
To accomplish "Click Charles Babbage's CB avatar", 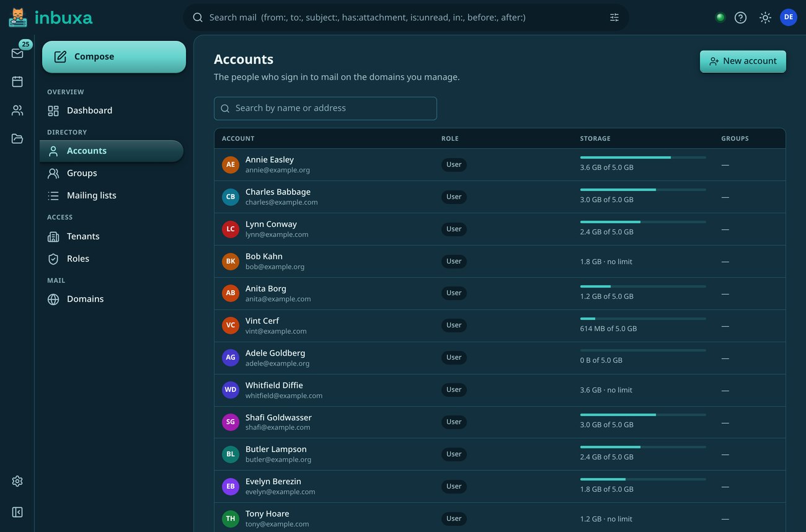I will 231,197.
